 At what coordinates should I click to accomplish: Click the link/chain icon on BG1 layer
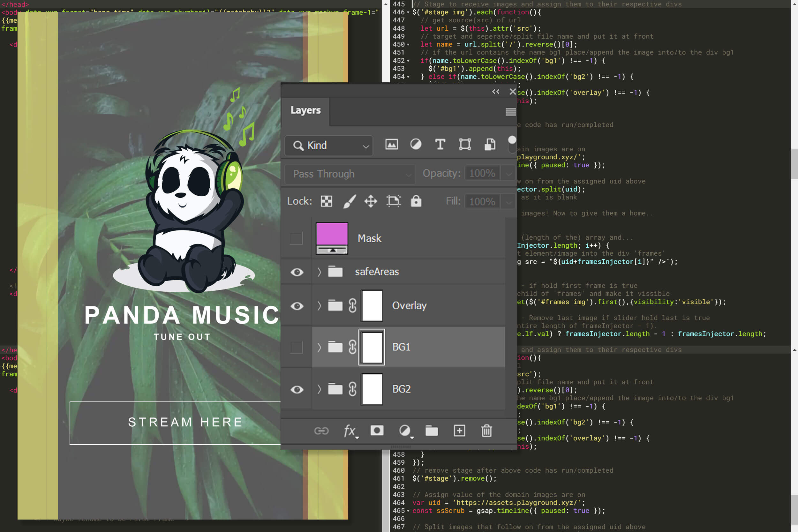[352, 347]
